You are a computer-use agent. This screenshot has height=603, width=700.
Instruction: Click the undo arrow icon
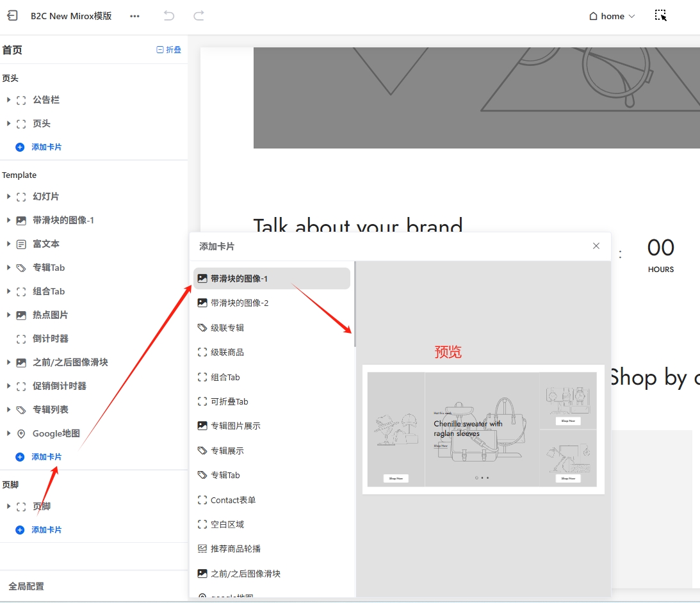[169, 16]
